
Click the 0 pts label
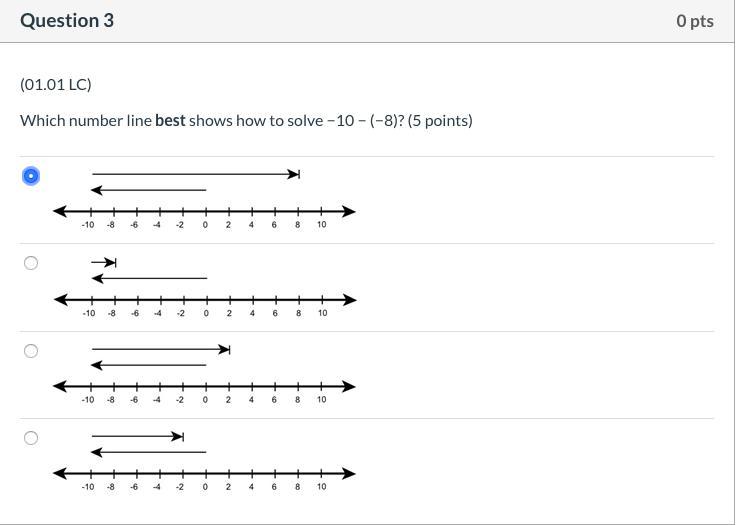pyautogui.click(x=695, y=21)
